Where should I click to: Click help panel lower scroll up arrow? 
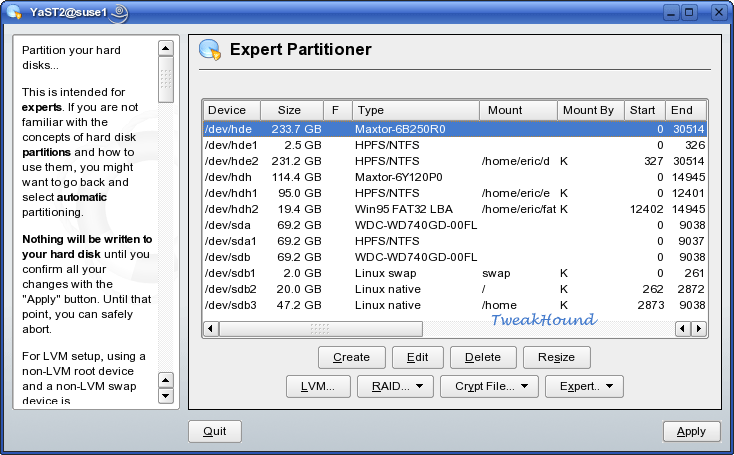click(166, 380)
